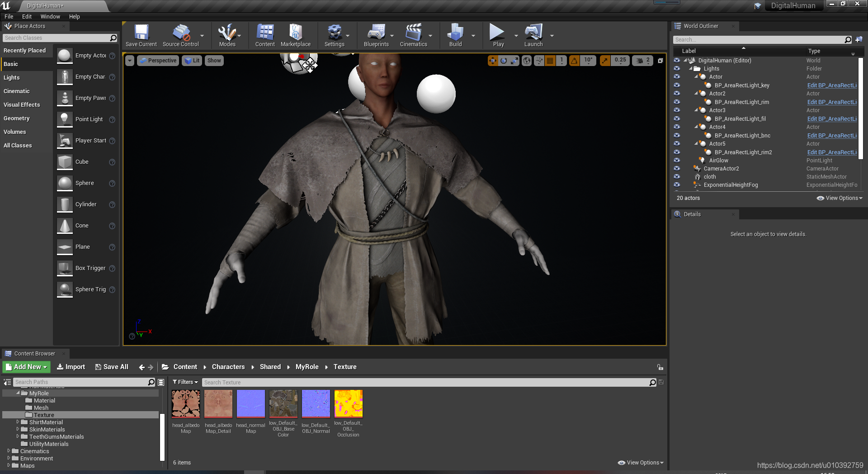Click the add folder icon in World Outliner
The width and height of the screenshot is (868, 474).
pos(859,40)
